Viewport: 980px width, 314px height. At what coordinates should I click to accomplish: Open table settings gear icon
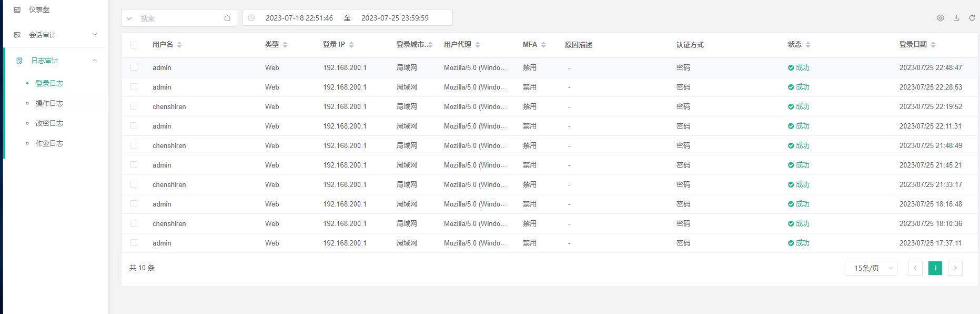coord(941,18)
